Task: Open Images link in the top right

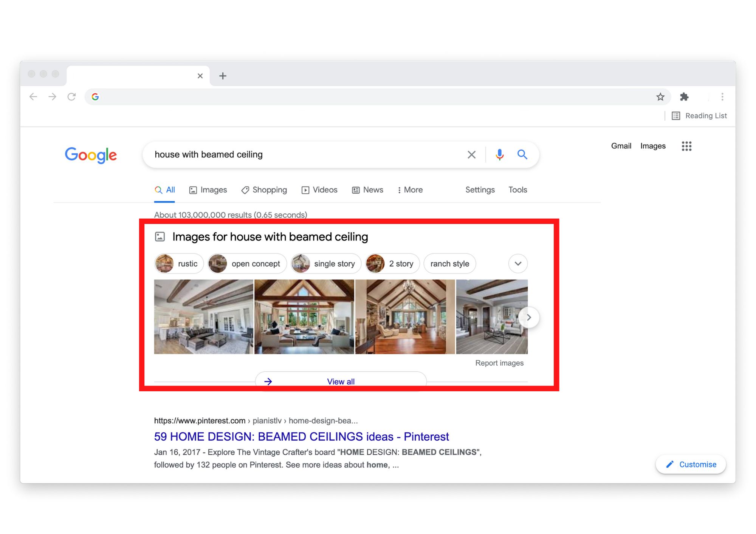Action: (x=653, y=146)
